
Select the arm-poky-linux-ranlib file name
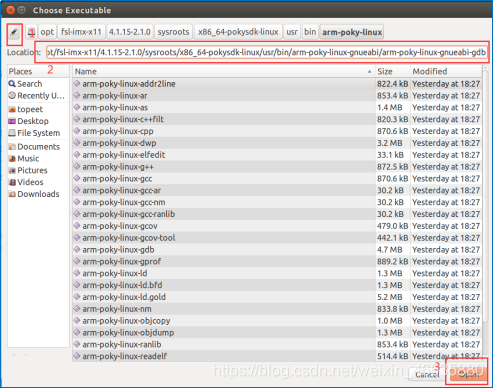122,344
